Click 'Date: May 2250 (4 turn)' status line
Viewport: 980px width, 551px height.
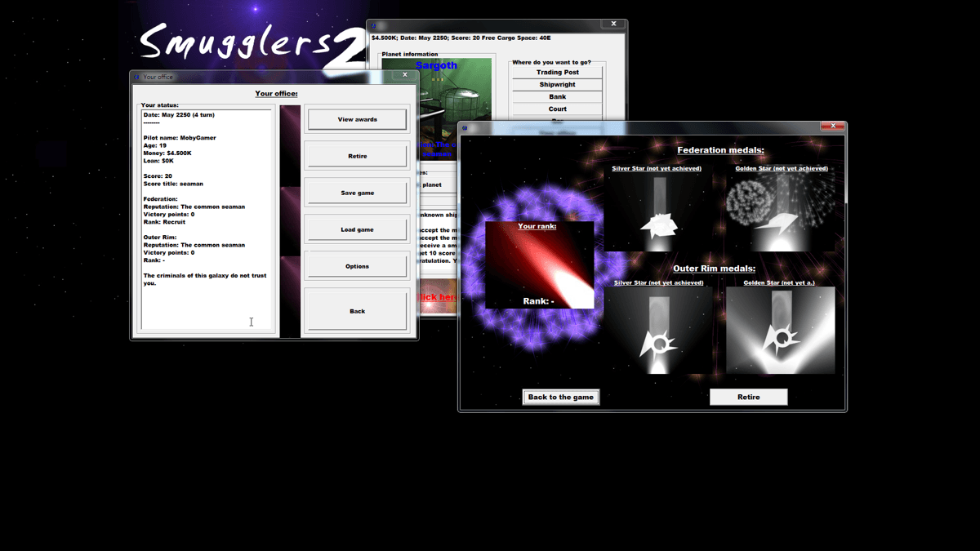179,115
